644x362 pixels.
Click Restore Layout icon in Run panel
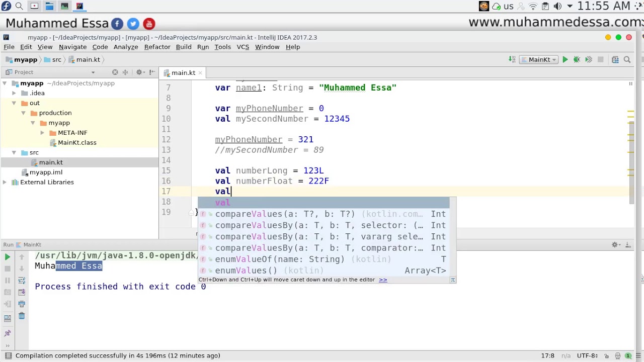click(8, 318)
